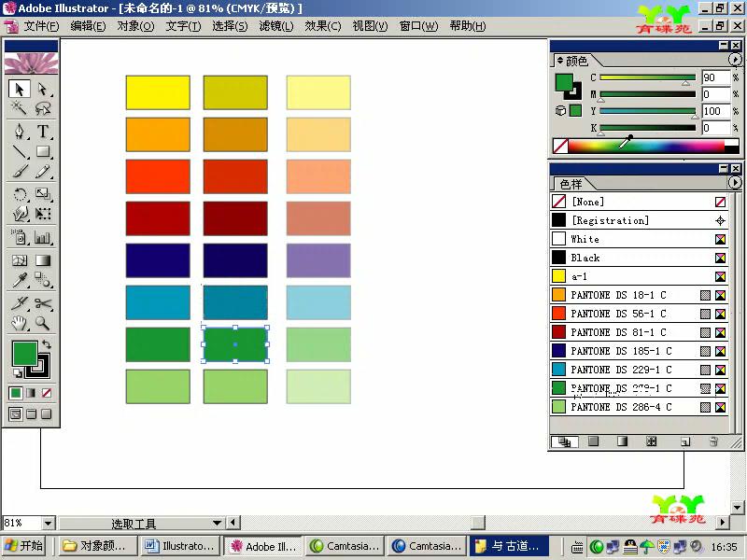Viewport: 747px width, 560px height.
Task: Select the Selection (black arrow) tool
Action: tap(20, 89)
